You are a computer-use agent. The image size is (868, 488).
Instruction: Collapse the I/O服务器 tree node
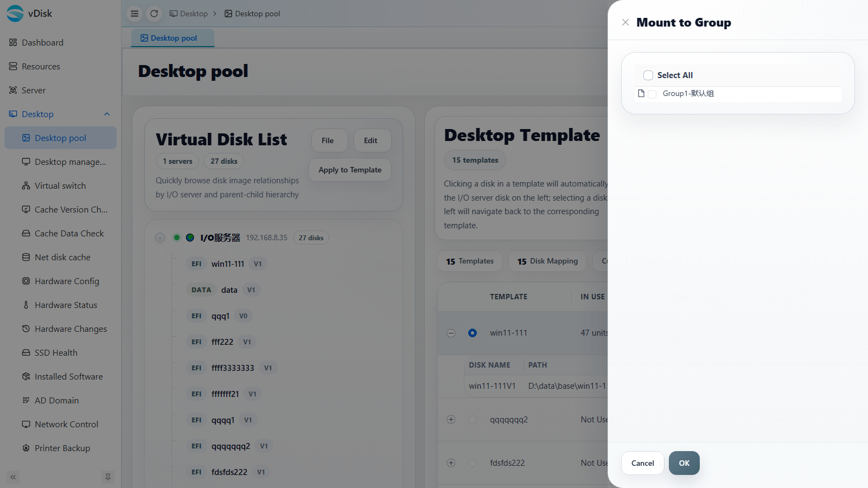click(160, 237)
